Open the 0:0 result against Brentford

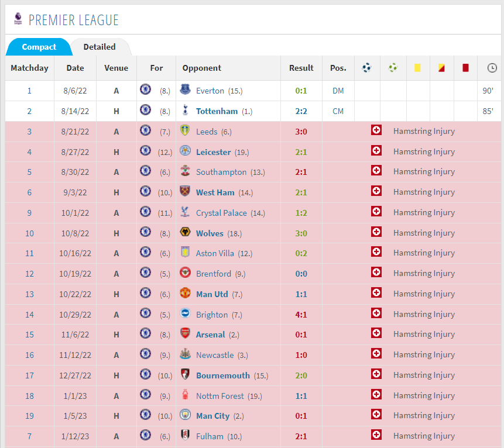coord(301,274)
